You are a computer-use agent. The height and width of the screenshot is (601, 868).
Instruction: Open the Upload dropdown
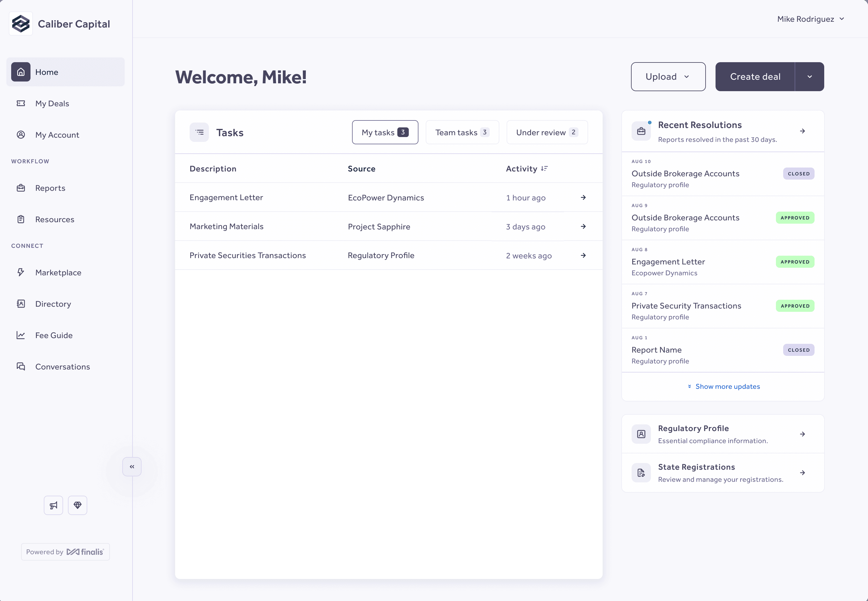pyautogui.click(x=668, y=77)
